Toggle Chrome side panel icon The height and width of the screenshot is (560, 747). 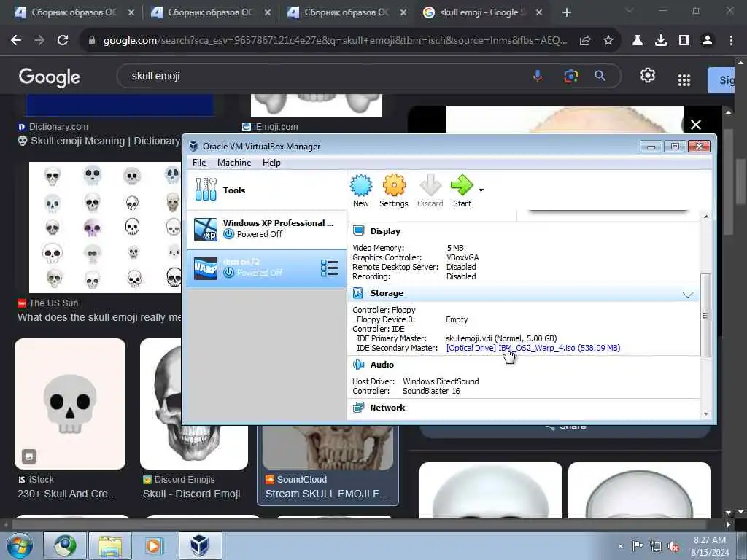tap(684, 41)
